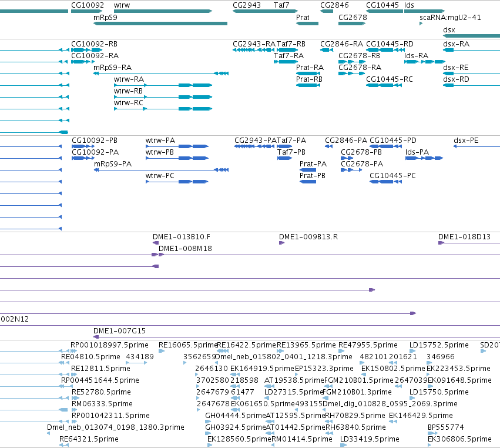500x448 pixels.
Task: Select the Prat-RB transcript
Action: tap(308, 85)
